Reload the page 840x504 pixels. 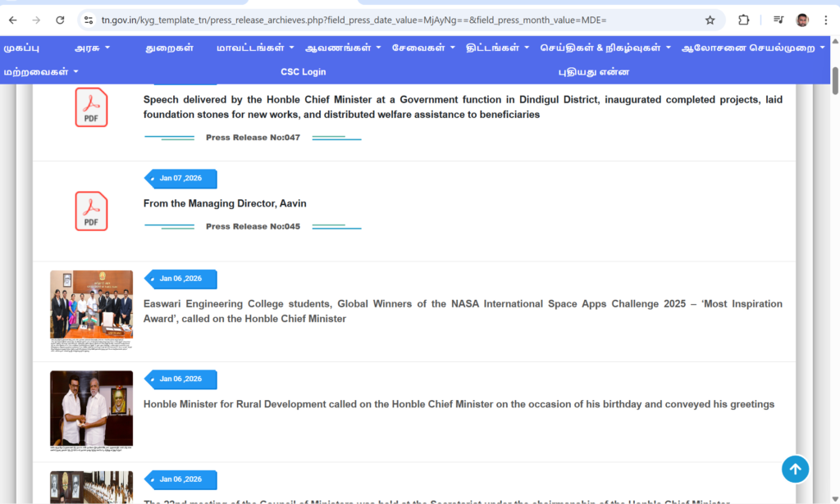(60, 20)
